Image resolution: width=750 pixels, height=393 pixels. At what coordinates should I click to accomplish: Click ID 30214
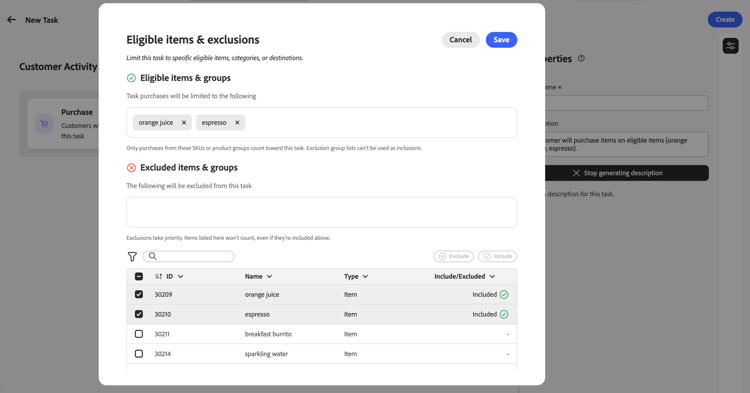(x=163, y=354)
